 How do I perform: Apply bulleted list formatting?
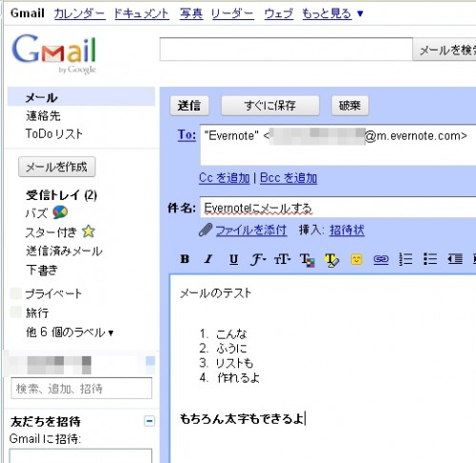[x=430, y=259]
